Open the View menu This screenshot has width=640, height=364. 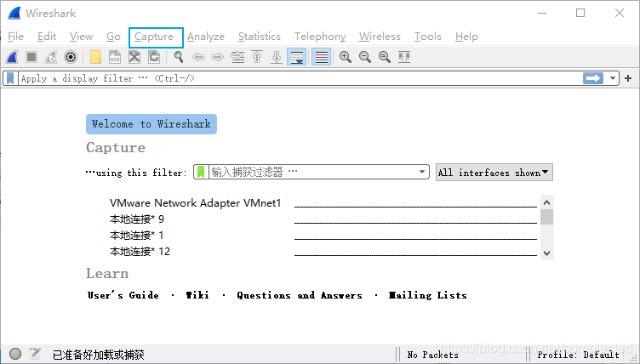click(81, 37)
